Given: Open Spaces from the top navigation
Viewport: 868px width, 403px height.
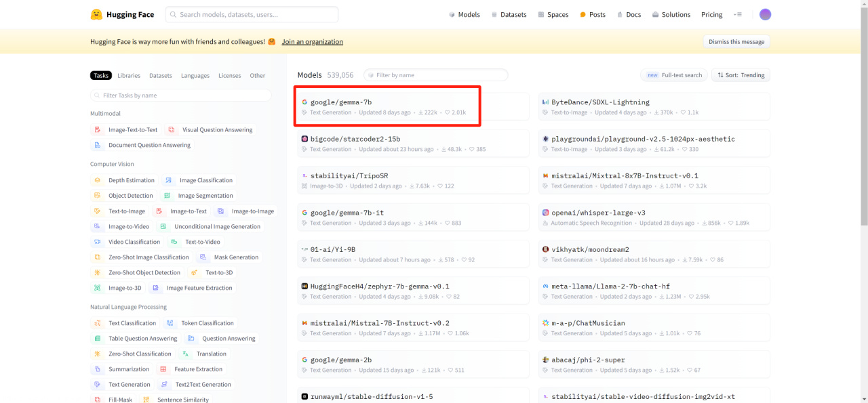Looking at the screenshot, I should point(553,14).
